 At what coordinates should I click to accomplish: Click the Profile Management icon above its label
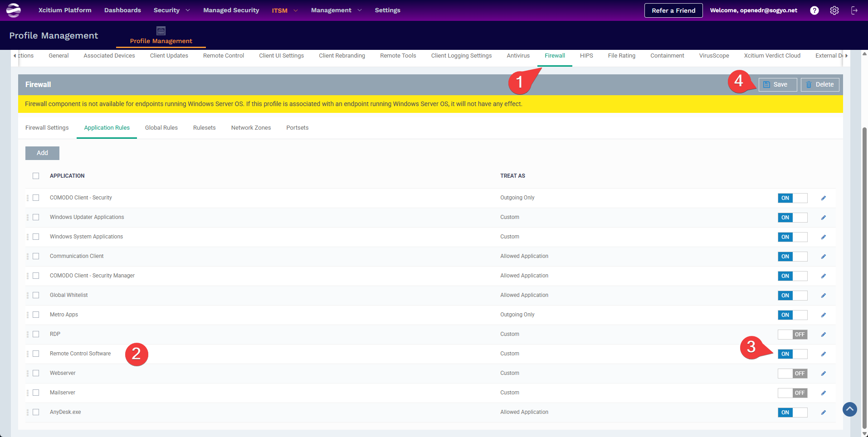click(161, 31)
